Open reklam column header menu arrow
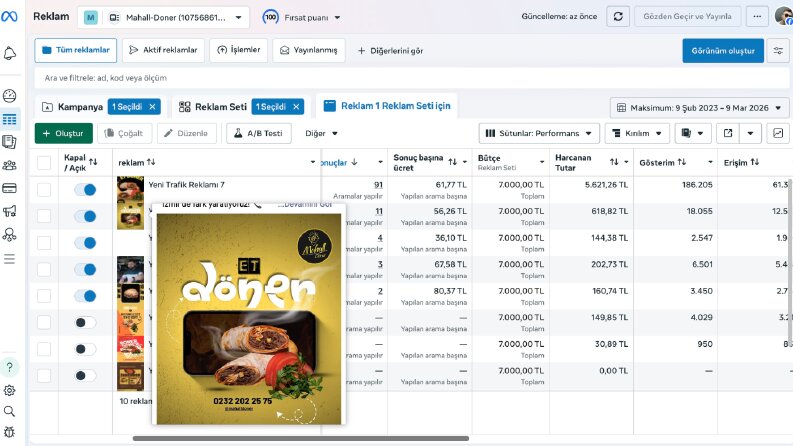The image size is (793, 446). pos(313,162)
